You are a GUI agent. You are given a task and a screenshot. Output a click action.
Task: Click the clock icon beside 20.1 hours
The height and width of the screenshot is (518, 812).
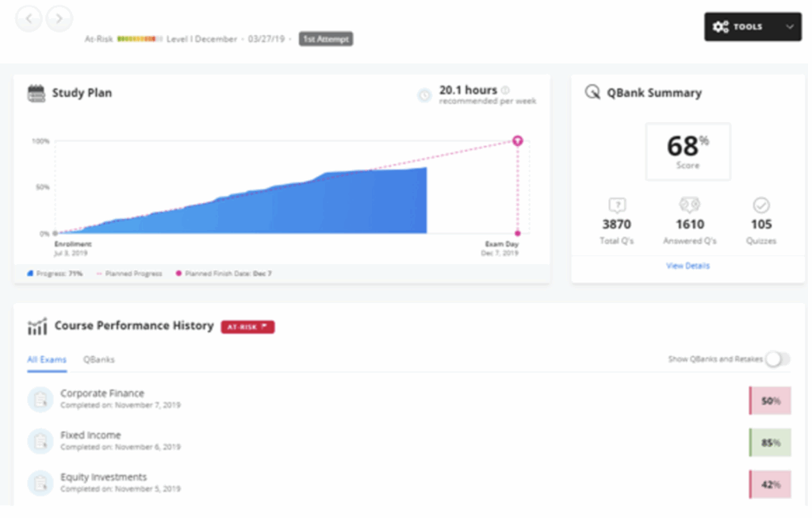[425, 95]
